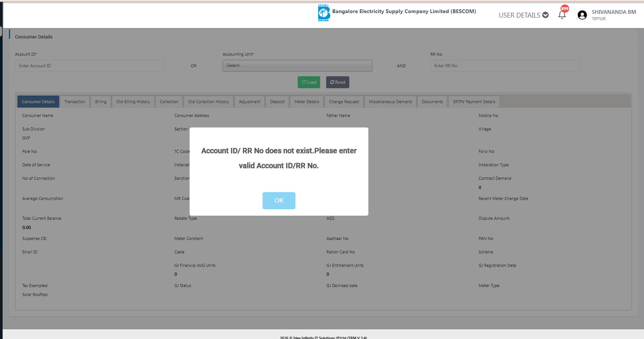This screenshot has width=644, height=339.
Task: Open the Transaction tab
Action: pyautogui.click(x=75, y=102)
